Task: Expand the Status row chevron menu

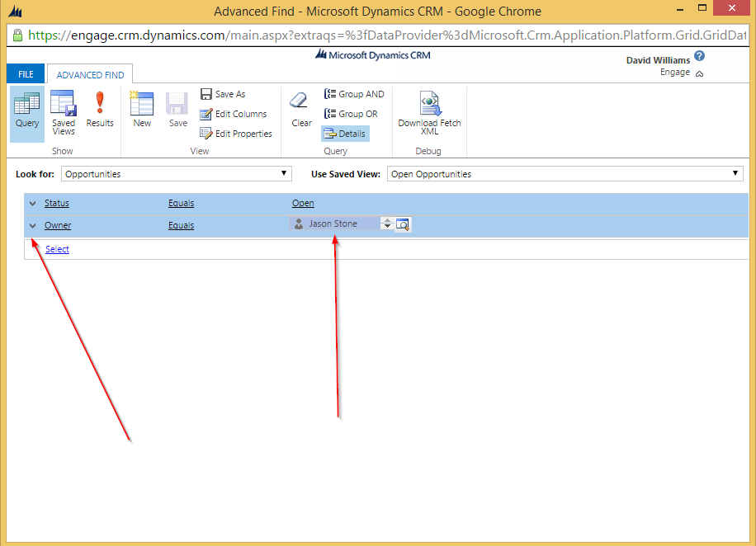Action: (x=32, y=204)
